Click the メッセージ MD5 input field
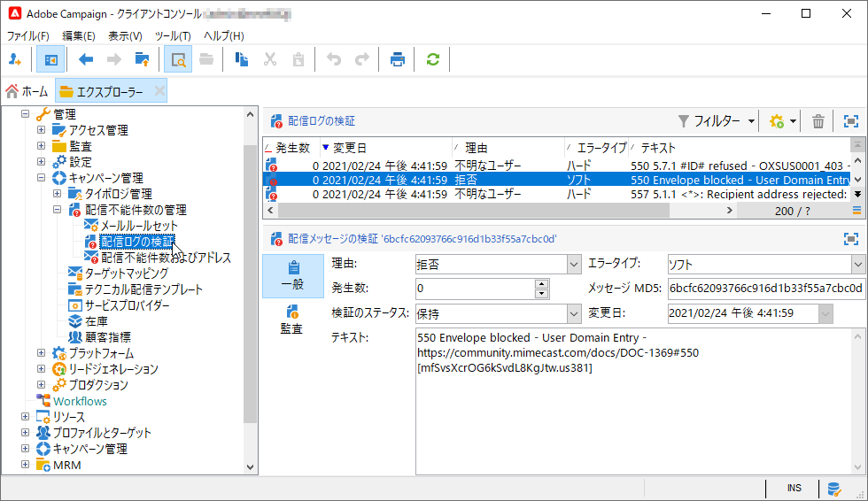Screen dimensions: 868x501 (766, 288)
